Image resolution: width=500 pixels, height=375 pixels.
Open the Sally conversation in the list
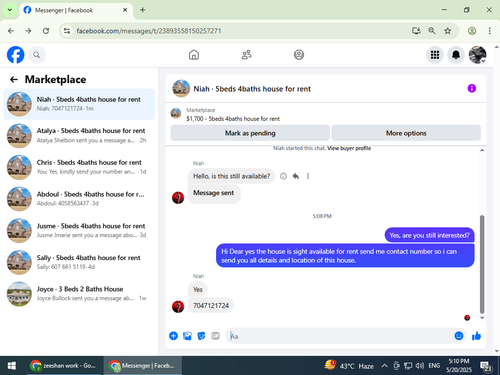tap(79, 262)
